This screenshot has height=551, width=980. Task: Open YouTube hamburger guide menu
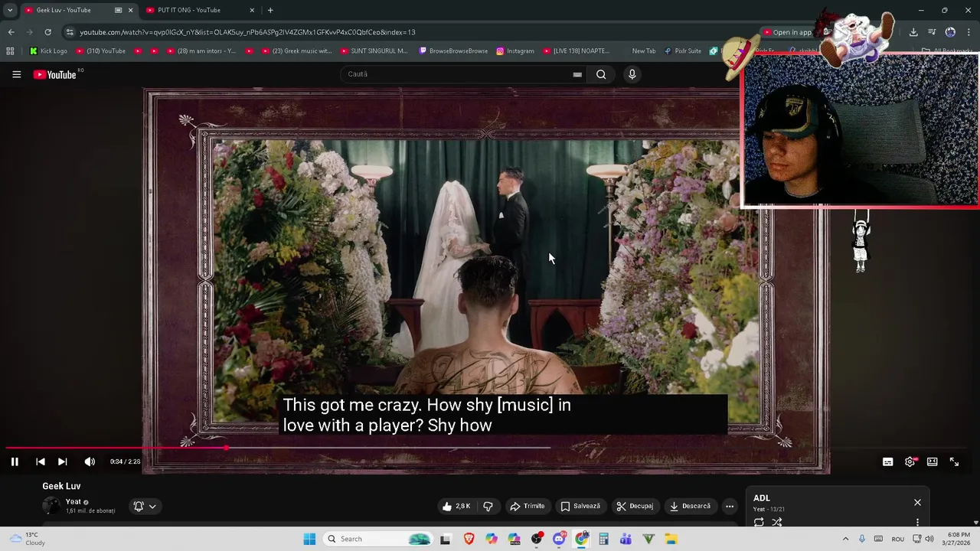(x=16, y=74)
